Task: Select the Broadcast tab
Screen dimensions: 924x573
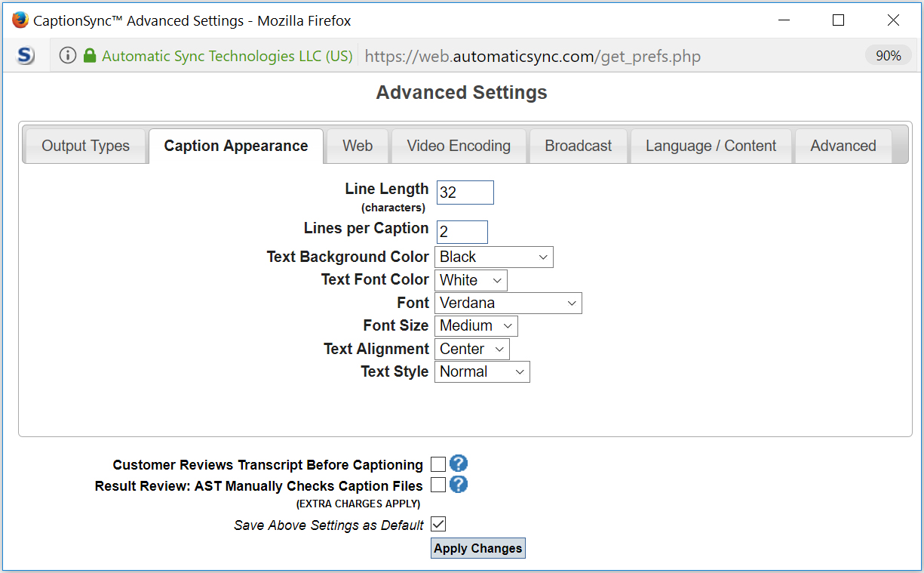Action: (x=578, y=146)
